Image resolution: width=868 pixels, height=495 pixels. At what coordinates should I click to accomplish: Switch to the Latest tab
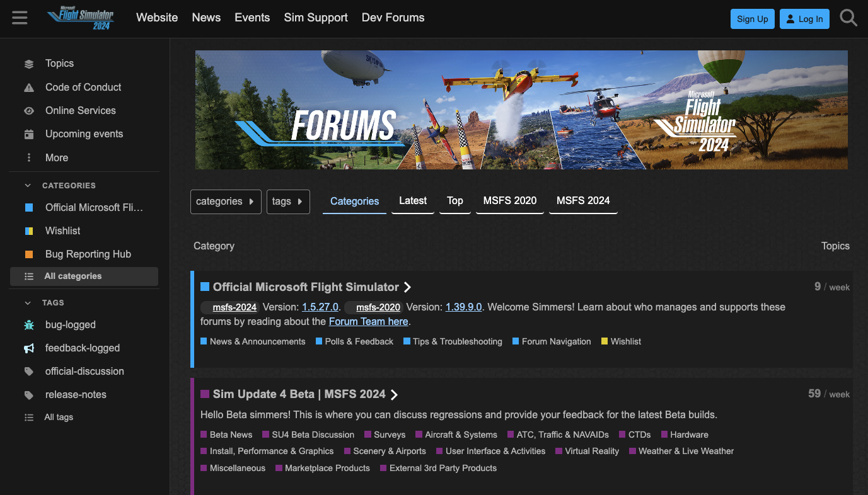click(x=412, y=200)
